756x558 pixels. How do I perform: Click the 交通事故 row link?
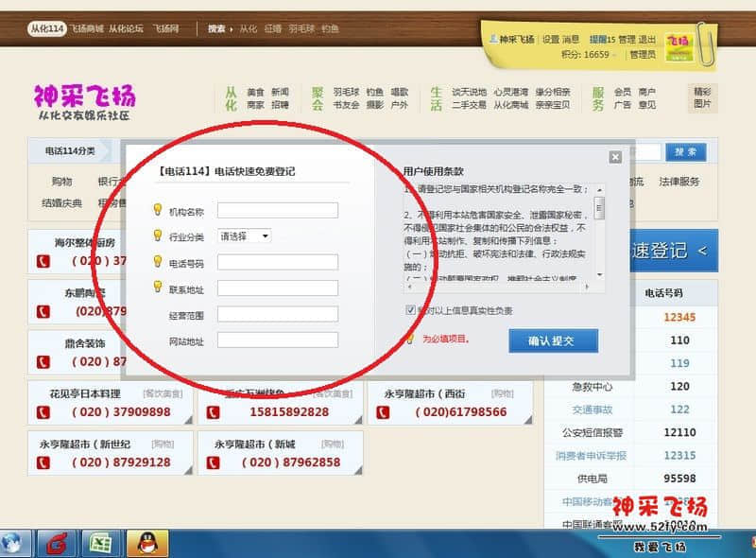click(593, 410)
